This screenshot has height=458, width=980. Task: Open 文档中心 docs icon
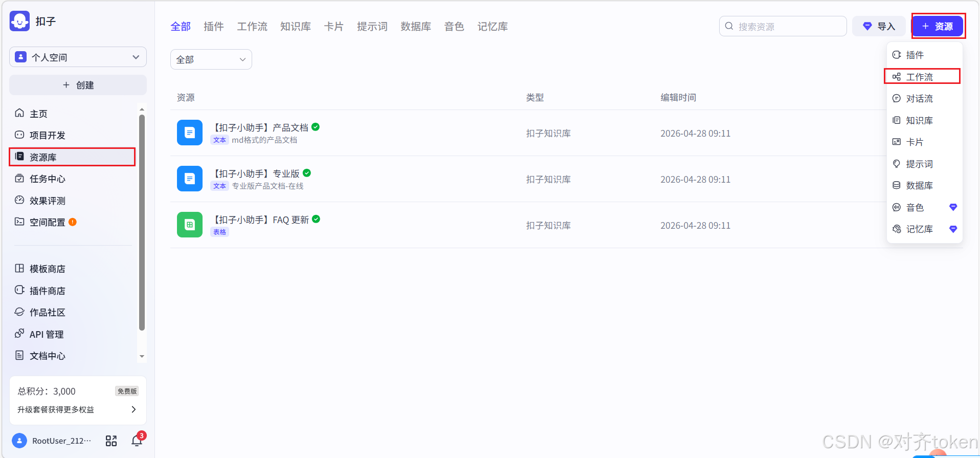pos(19,355)
